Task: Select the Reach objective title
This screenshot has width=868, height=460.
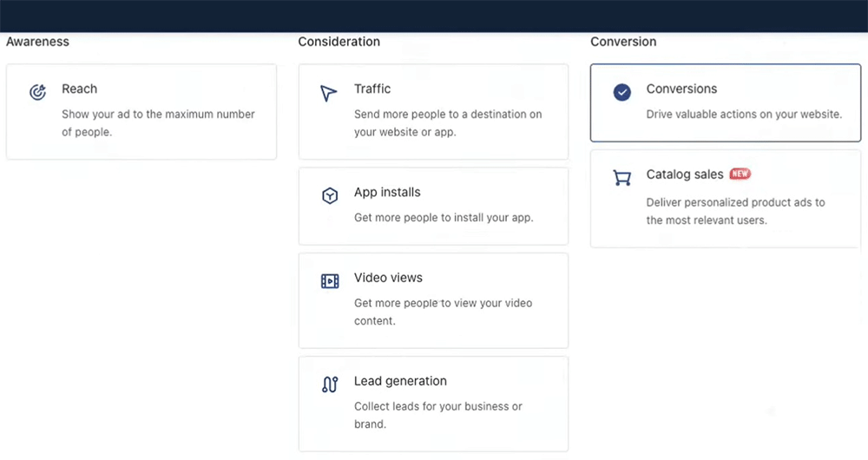Action: point(79,89)
